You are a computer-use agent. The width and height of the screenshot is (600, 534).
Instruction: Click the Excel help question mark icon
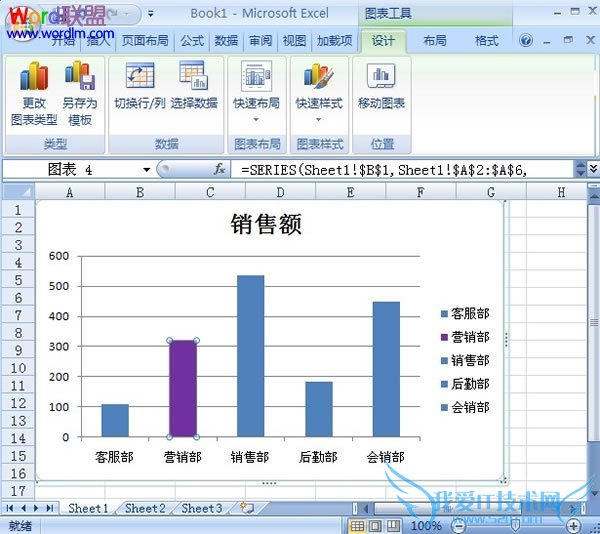pos(526,40)
